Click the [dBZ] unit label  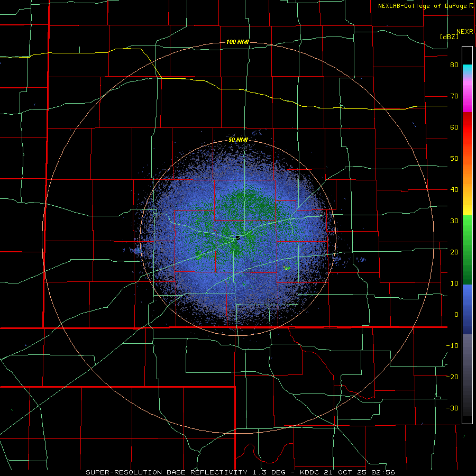[449, 36]
